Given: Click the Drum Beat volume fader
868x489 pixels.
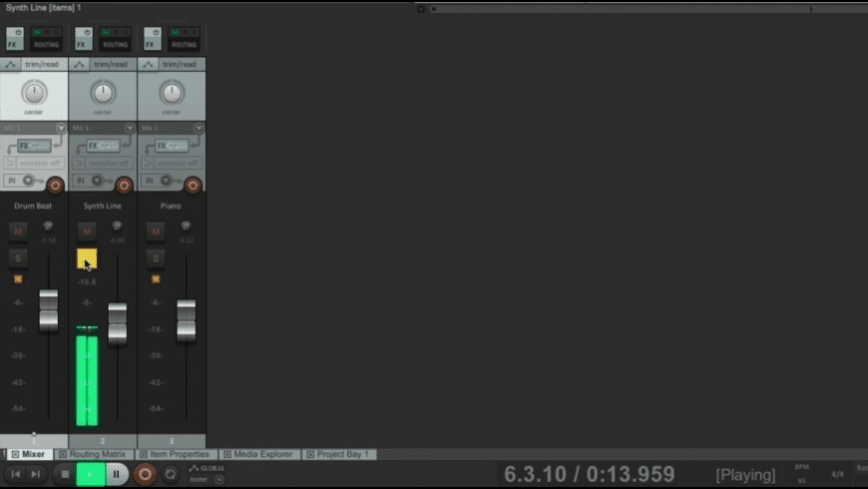Looking at the screenshot, I should pyautogui.click(x=49, y=311).
